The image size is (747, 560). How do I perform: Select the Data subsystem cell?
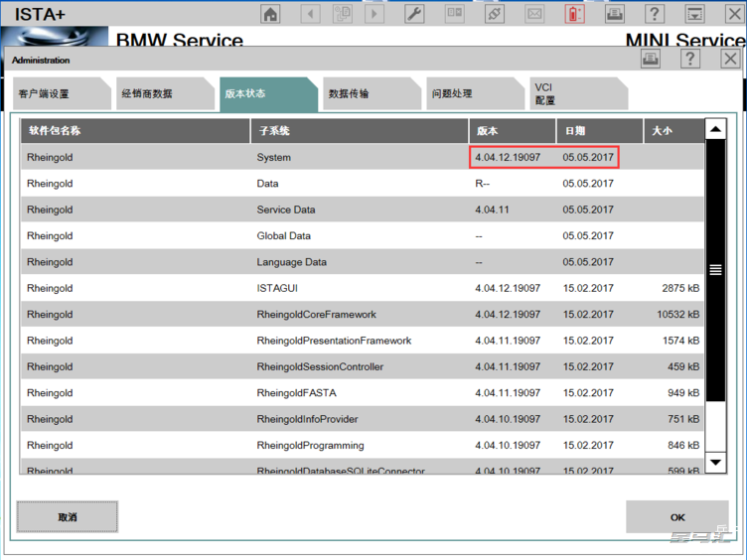pyautogui.click(x=268, y=184)
